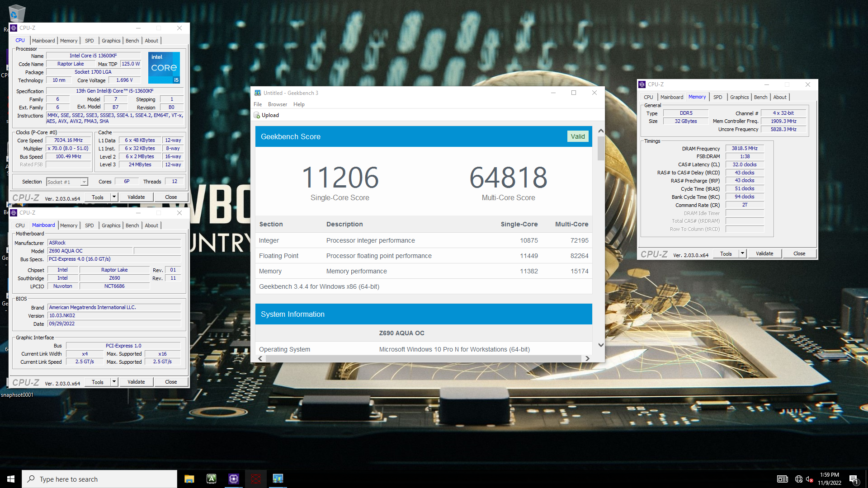The image size is (868, 488).
Task: Click Validate in the CPU tab window
Action: pyautogui.click(x=136, y=197)
